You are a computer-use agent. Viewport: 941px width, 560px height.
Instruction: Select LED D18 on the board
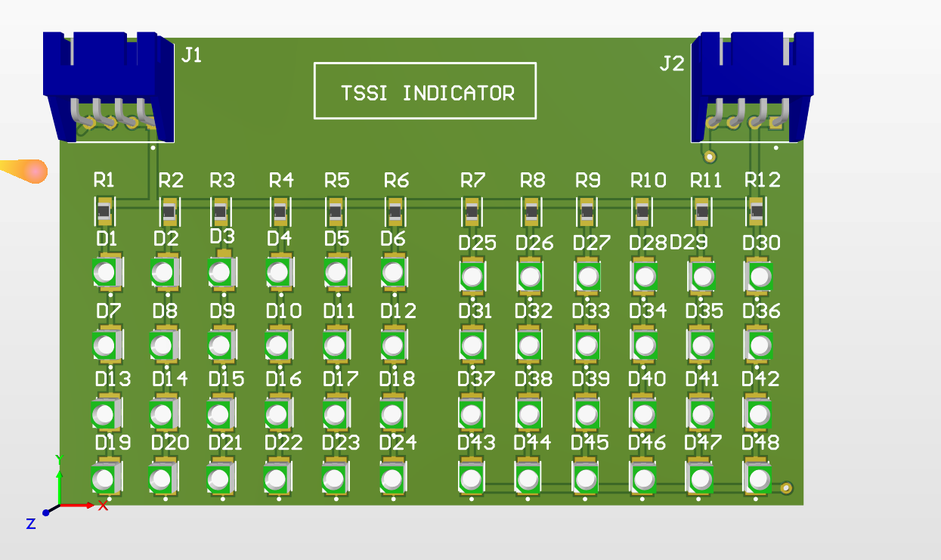(x=392, y=413)
